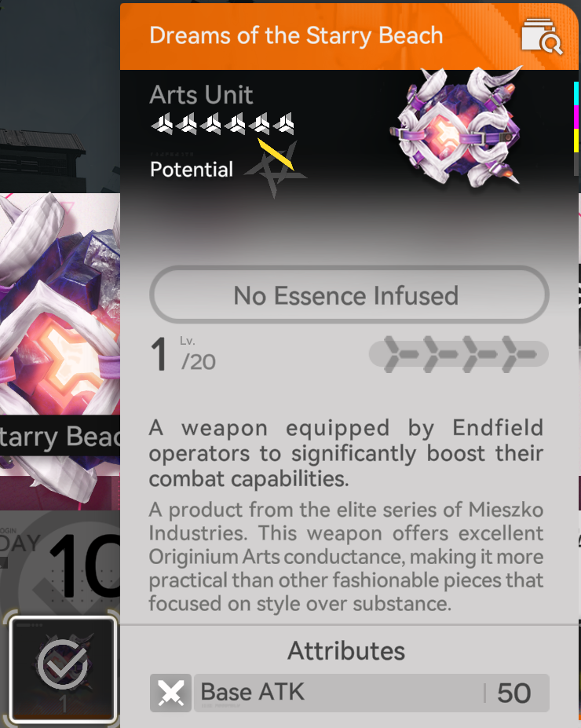
Task: Open item details search icon in orange header
Action: (542, 36)
